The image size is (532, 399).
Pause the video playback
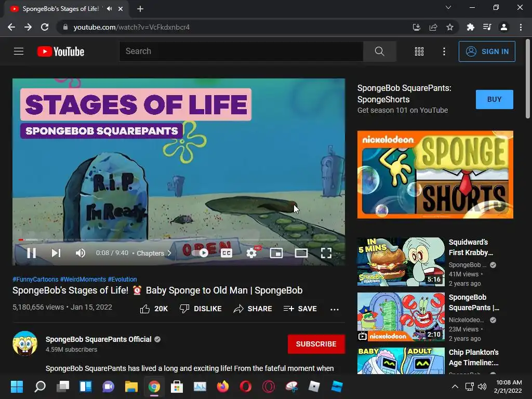(32, 253)
